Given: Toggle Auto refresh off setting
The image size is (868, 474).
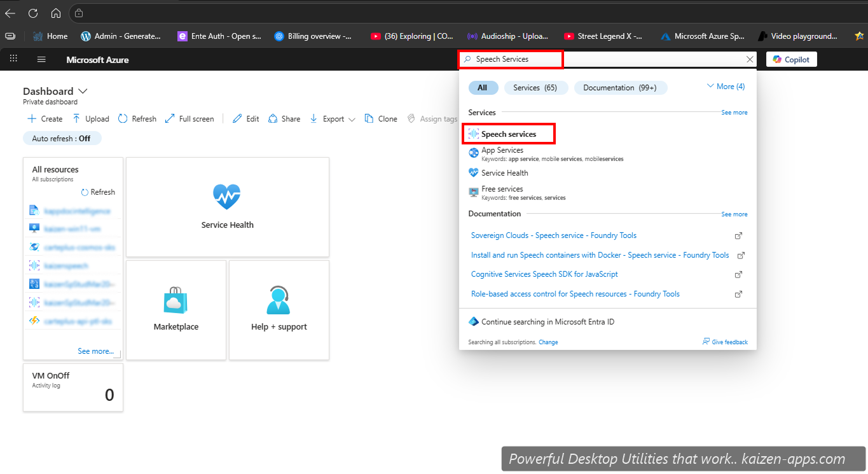Looking at the screenshot, I should tap(62, 138).
